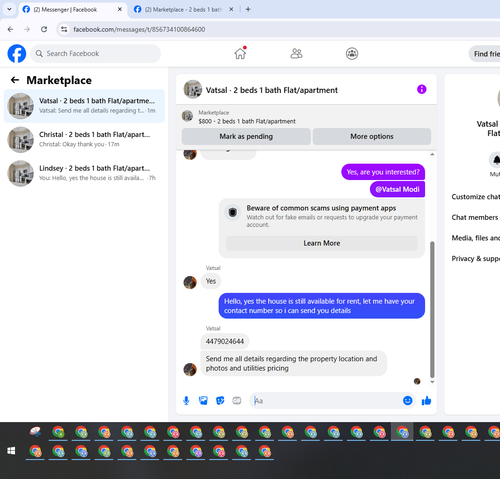This screenshot has width=500, height=479.
Task: Open the Lindsey conversation in the list
Action: coord(84,173)
